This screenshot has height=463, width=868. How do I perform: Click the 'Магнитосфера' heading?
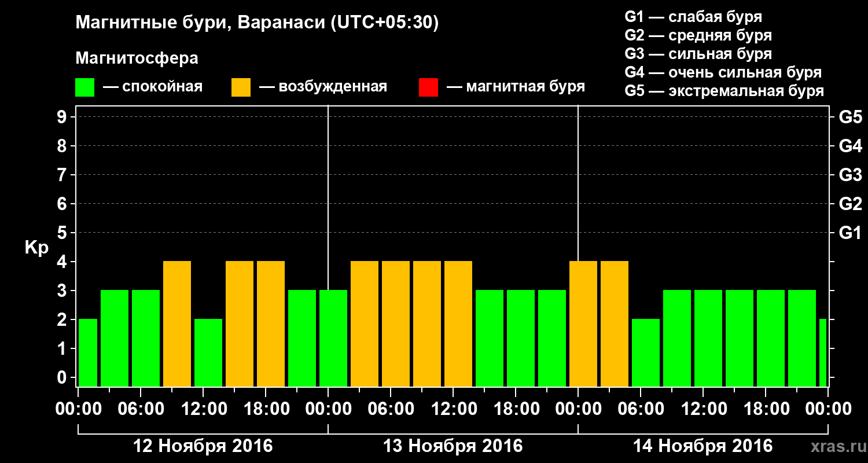coord(137,58)
